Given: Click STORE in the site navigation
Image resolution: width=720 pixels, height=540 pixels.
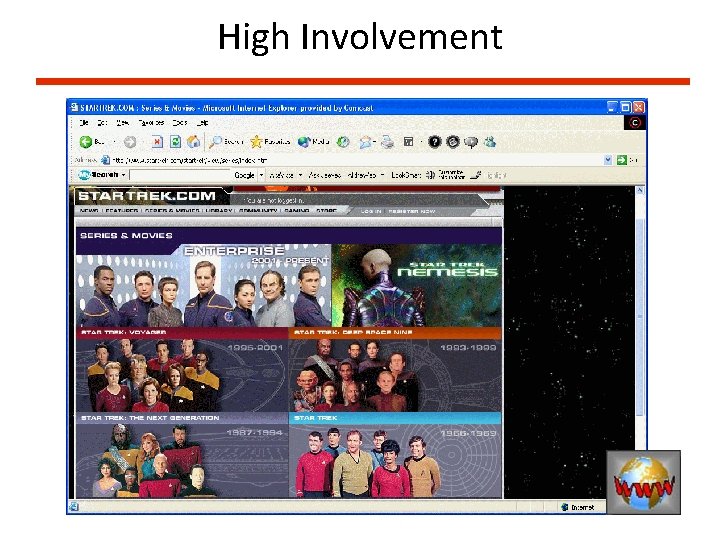Looking at the screenshot, I should 326,210.
